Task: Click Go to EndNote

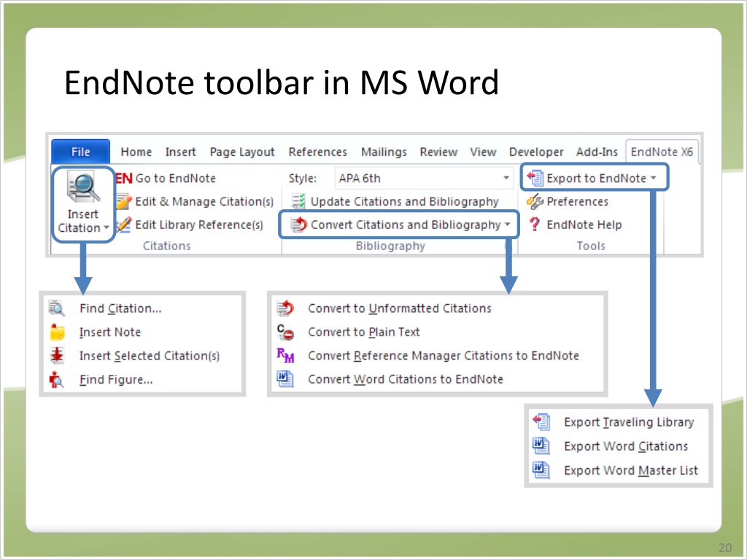Action: click(175, 178)
